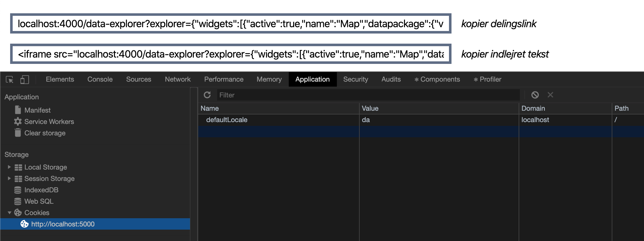
Task: Expand the Local Storage tree node
Action: click(x=9, y=167)
